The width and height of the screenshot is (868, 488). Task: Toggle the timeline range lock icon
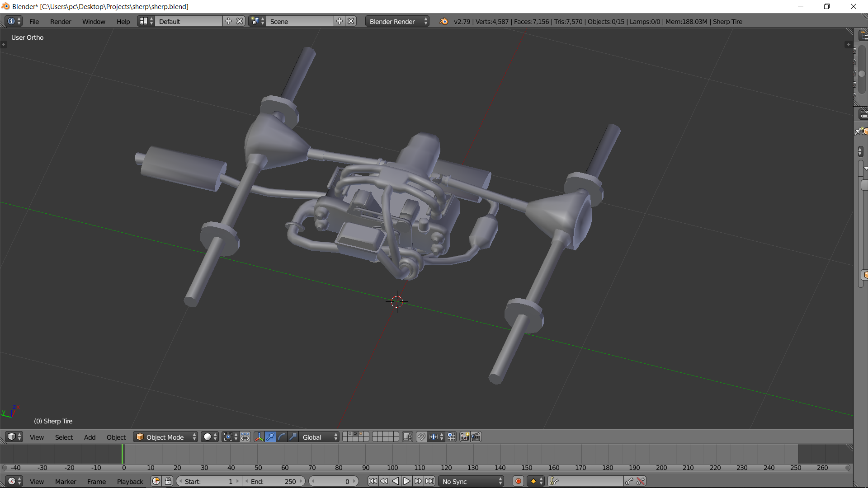coord(168,481)
